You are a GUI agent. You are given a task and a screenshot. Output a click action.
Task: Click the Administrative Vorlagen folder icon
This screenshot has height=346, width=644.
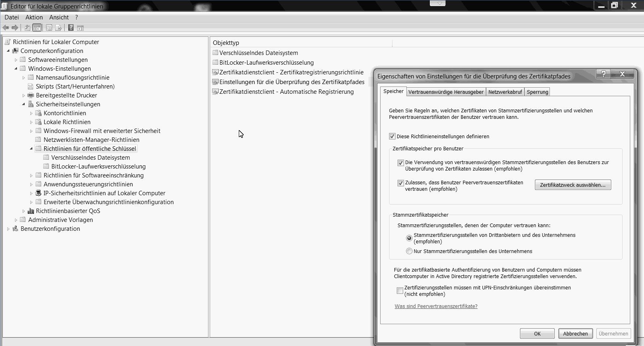tap(23, 220)
